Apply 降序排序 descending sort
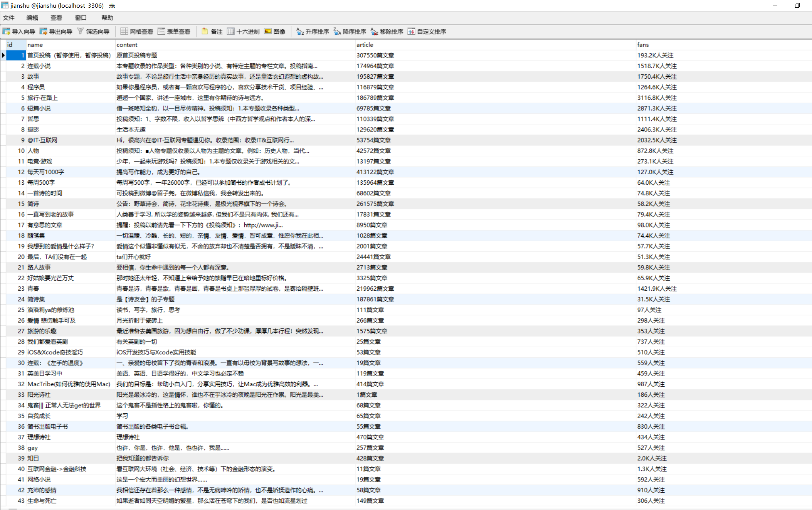812x510 pixels. tap(350, 32)
